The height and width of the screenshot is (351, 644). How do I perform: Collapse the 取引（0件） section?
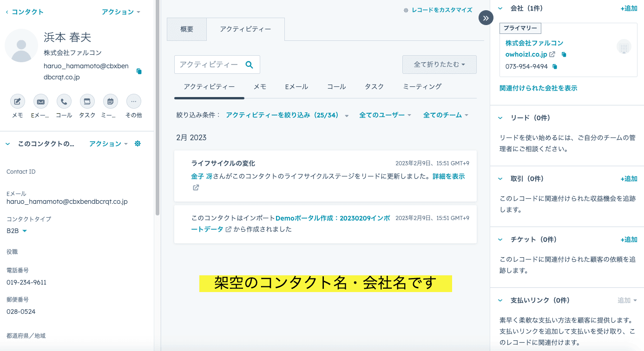click(x=500, y=179)
